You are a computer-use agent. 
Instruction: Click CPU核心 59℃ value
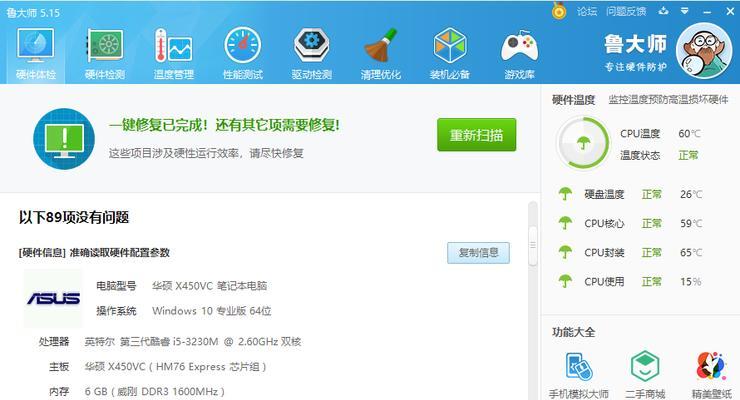(x=691, y=223)
